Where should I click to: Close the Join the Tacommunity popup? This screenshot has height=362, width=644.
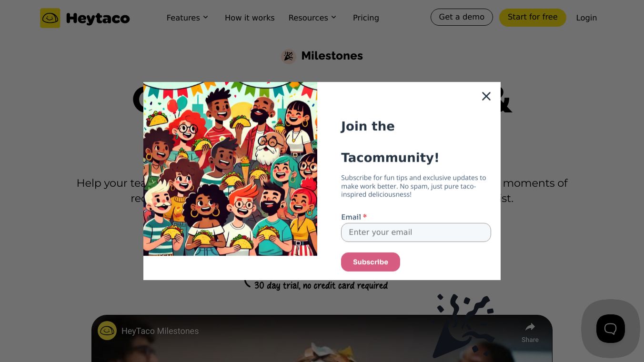point(486,96)
